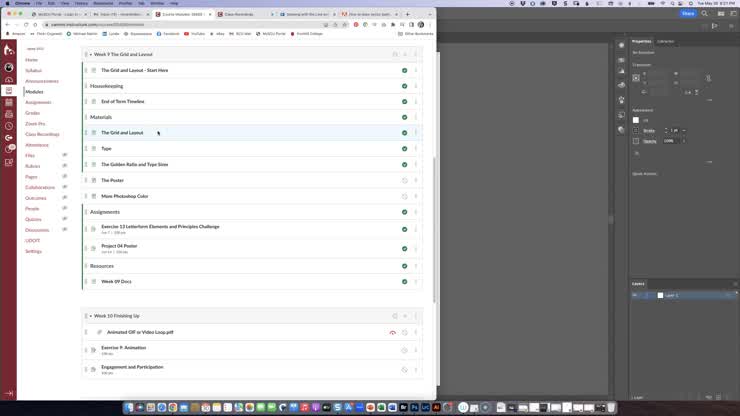The height and width of the screenshot is (416, 740).
Task: Toggle publish status of More Photoshop Color
Action: click(404, 196)
